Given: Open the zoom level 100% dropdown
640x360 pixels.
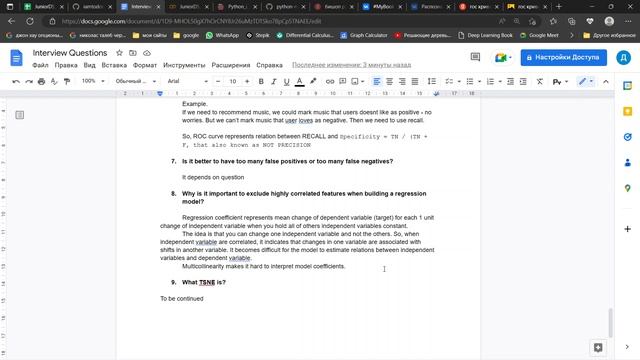Looking at the screenshot, I should pyautogui.click(x=93, y=81).
